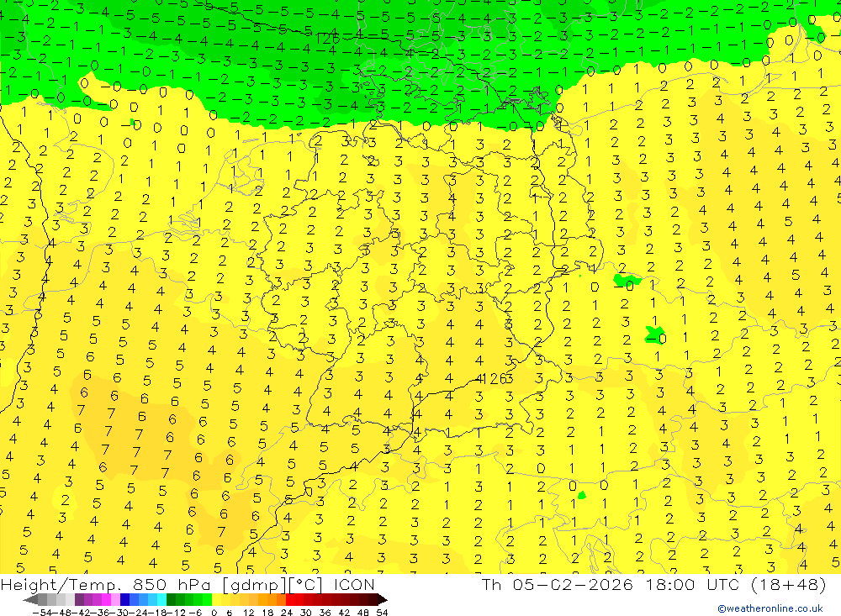Click the dark blue swatch at legend label -30
This screenshot has height=616, width=841.
[125, 600]
